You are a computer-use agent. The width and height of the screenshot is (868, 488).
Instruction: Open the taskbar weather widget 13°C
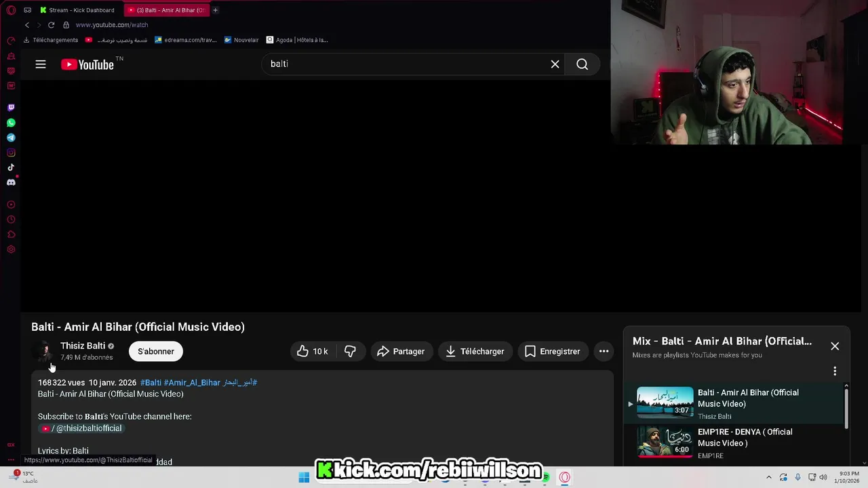coord(22,477)
